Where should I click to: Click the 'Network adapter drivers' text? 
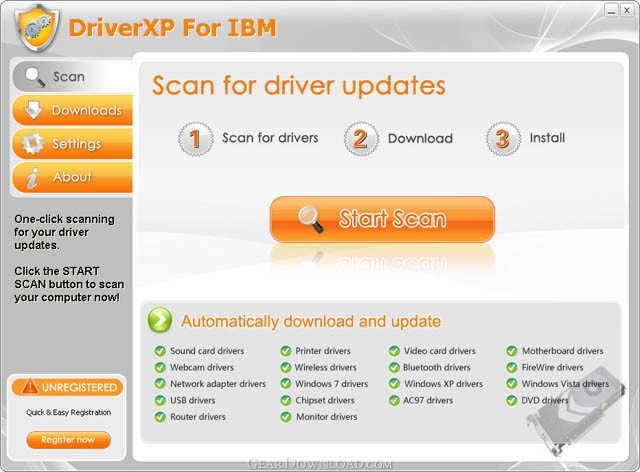(x=218, y=384)
